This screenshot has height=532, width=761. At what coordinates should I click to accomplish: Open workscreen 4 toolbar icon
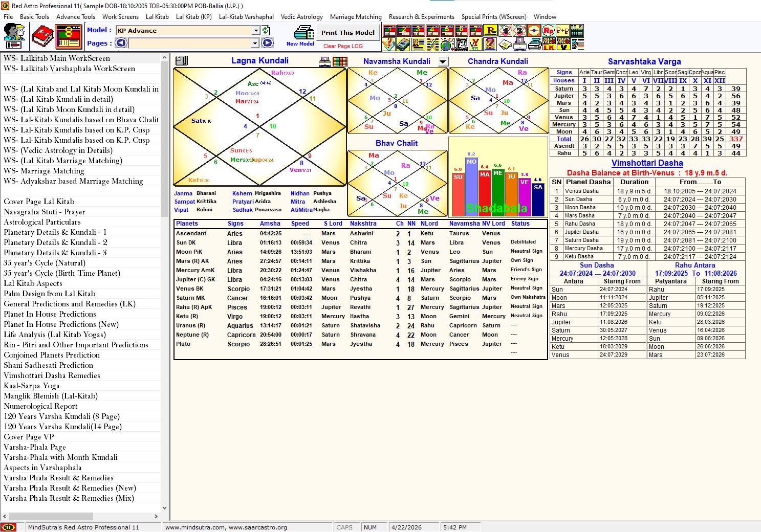[x=432, y=31]
